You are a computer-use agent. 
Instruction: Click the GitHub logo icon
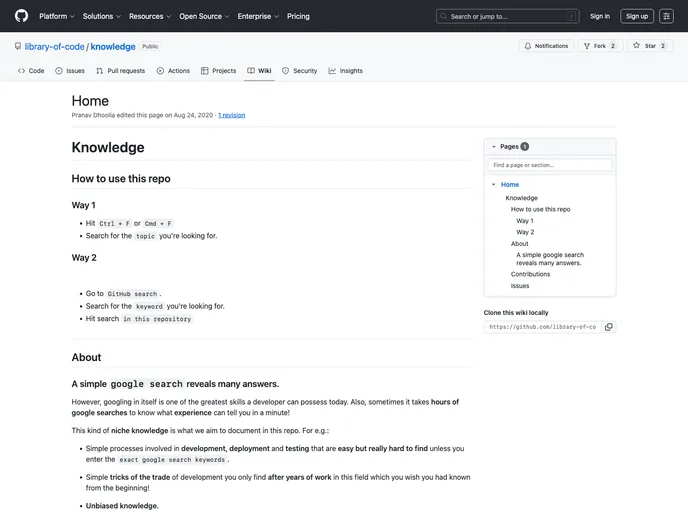click(22, 16)
